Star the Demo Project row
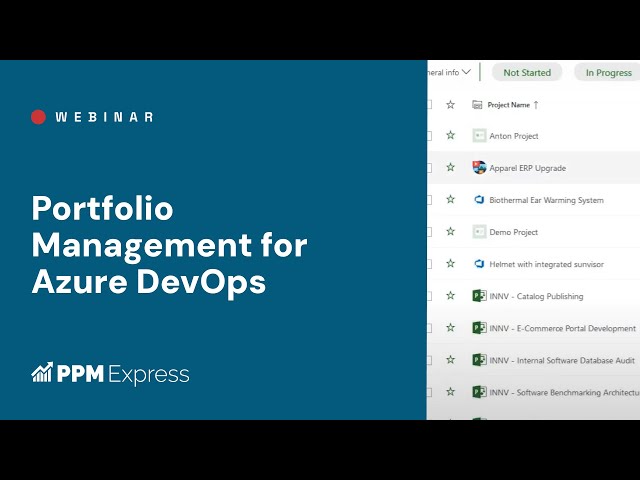This screenshot has height=480, width=640. (x=450, y=231)
